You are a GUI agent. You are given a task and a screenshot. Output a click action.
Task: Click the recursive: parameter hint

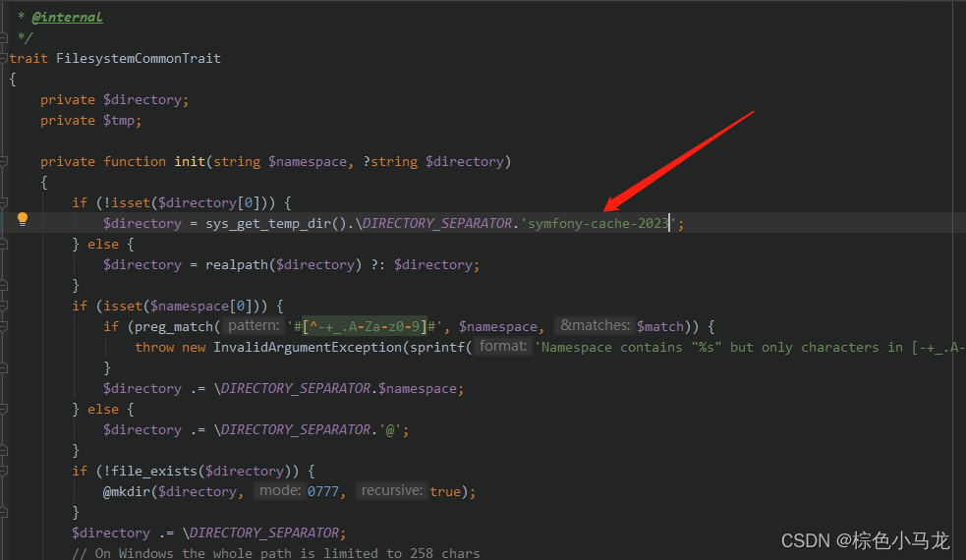pos(392,490)
